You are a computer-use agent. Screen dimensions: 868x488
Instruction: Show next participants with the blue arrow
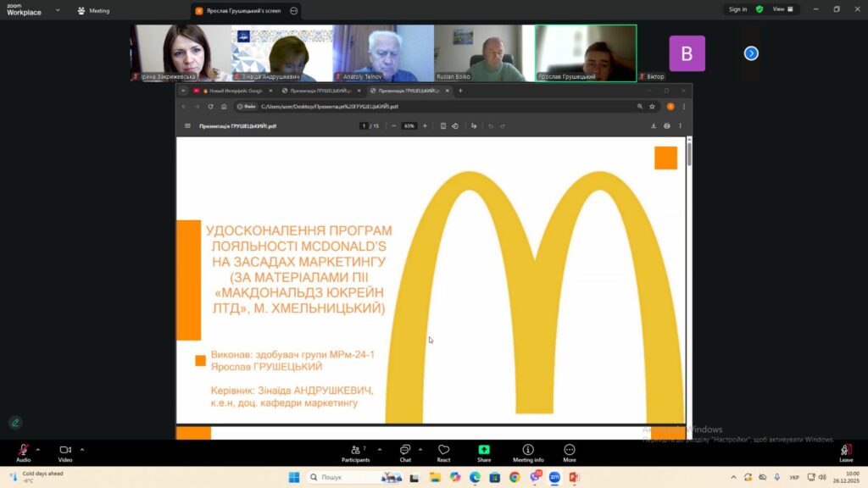(750, 53)
